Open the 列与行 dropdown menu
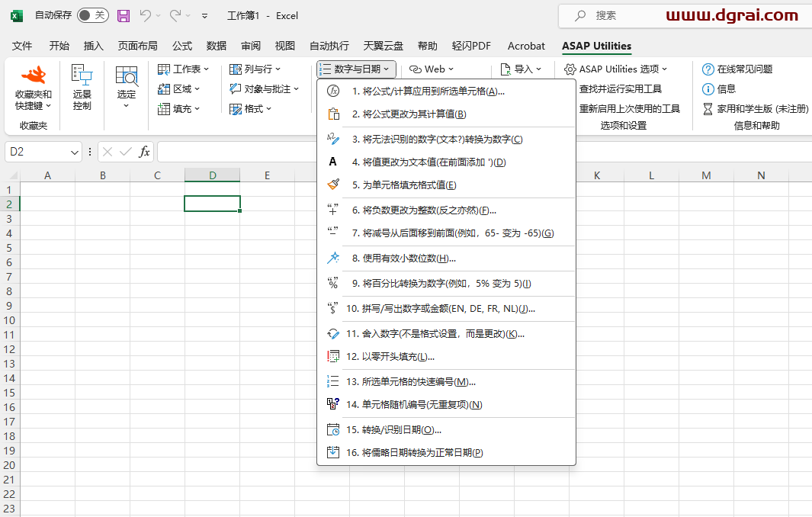812x517 pixels. tap(256, 69)
